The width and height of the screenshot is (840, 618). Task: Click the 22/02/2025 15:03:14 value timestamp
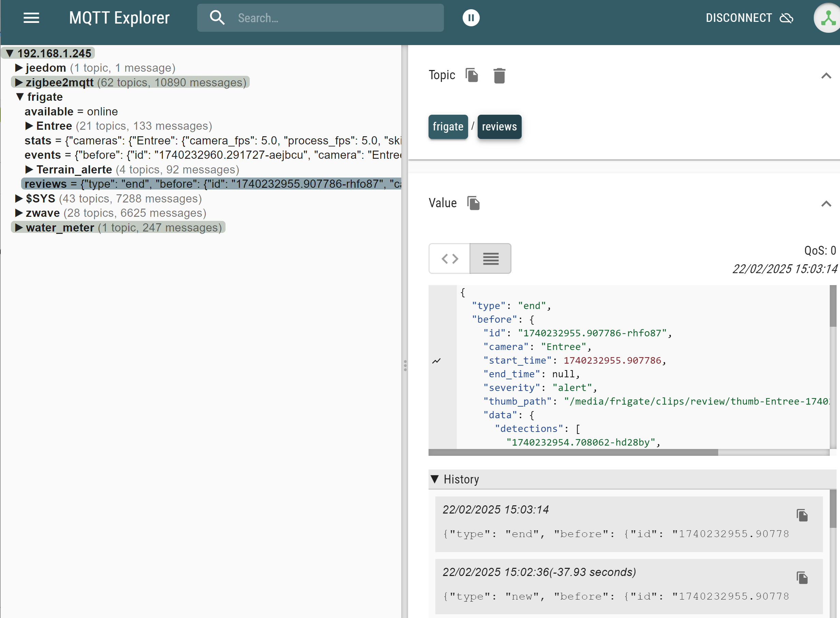point(784,269)
